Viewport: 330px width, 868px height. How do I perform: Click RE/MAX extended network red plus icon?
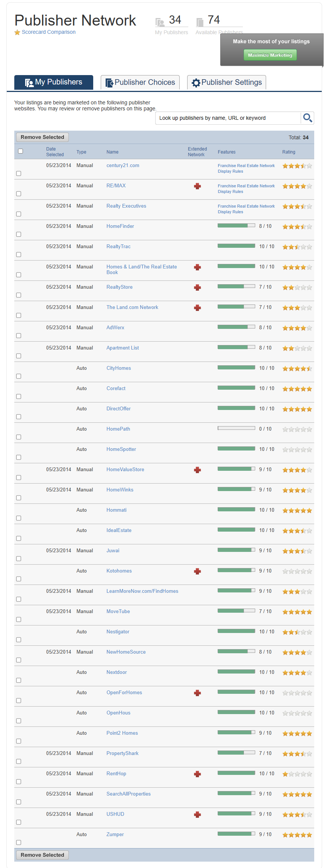[197, 186]
